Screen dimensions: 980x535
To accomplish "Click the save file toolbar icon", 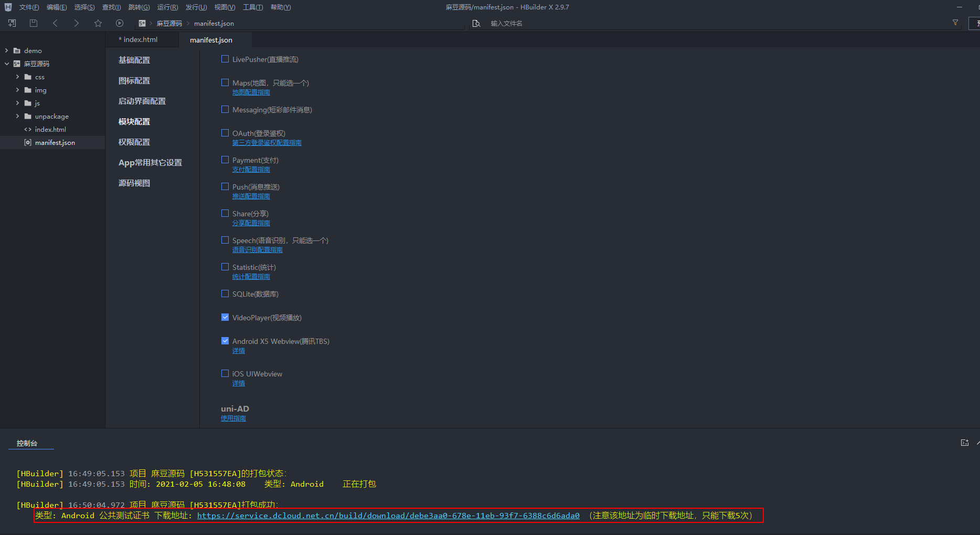I will [34, 23].
